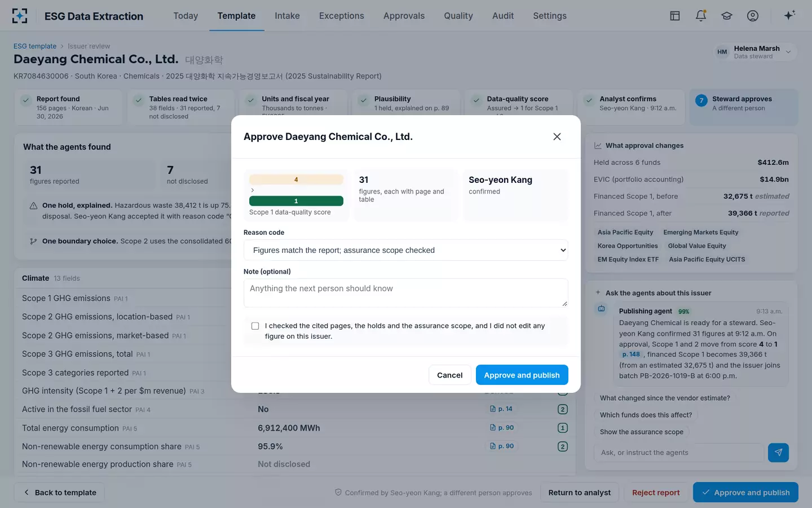
Task: Select the Korea Opportunities fund chip
Action: click(628, 246)
